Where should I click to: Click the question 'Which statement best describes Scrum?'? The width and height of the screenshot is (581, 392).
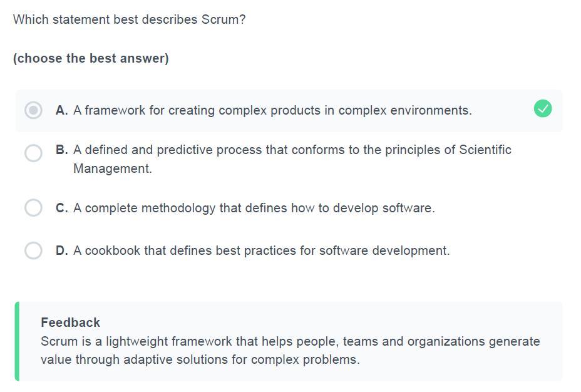(x=130, y=19)
